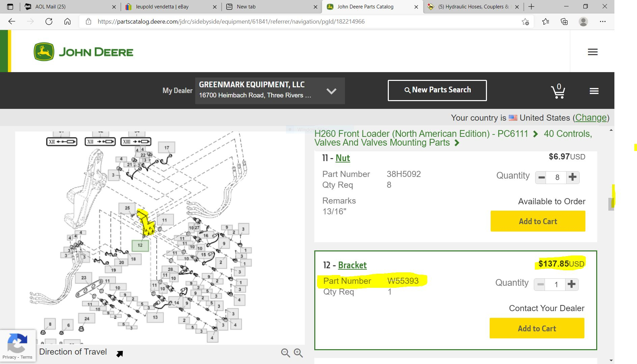
Task: Go back to previous page
Action: 12,22
